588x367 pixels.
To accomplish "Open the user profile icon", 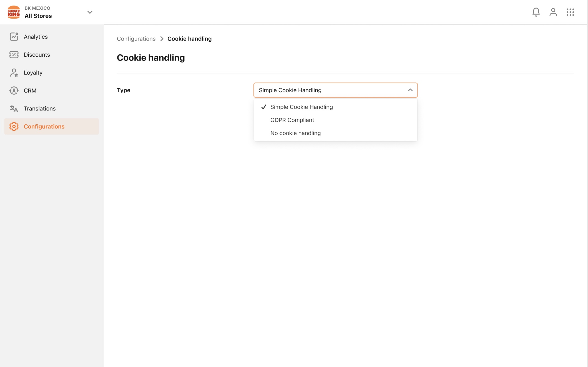I will (x=553, y=12).
